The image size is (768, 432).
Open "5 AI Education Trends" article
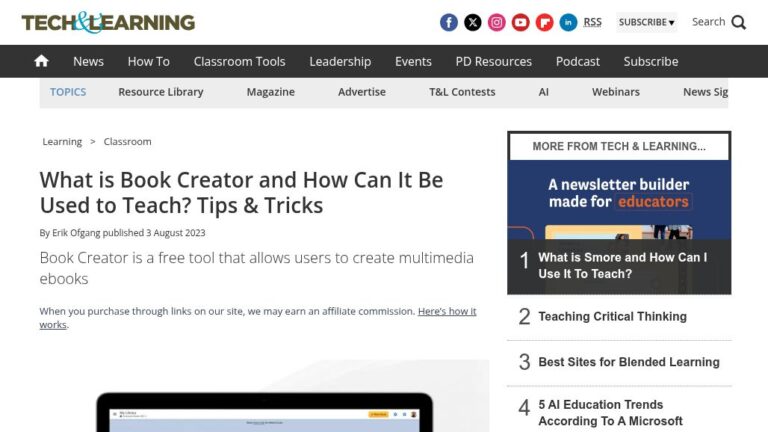coord(610,413)
